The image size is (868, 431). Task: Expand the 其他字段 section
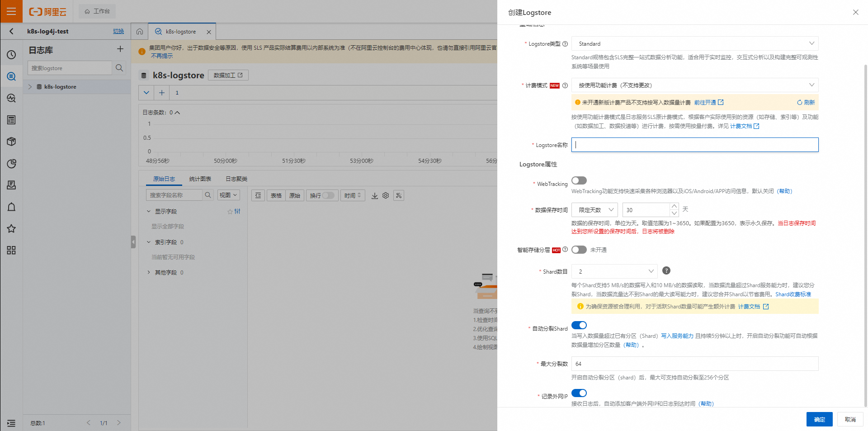click(x=149, y=272)
